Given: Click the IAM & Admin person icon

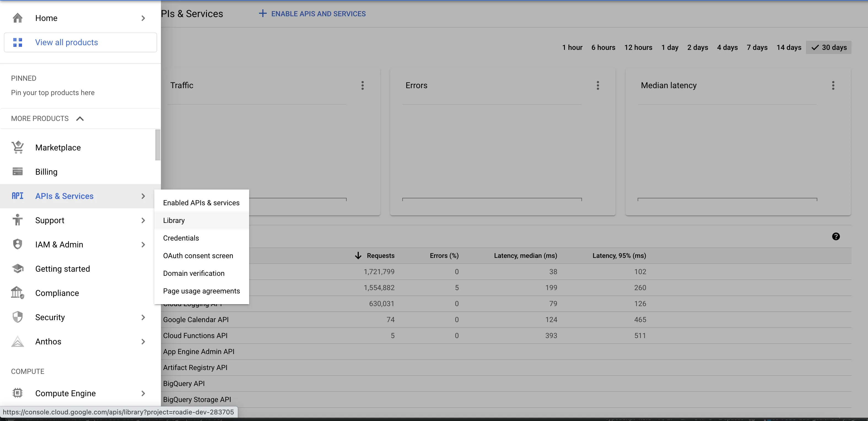Looking at the screenshot, I should click(18, 244).
